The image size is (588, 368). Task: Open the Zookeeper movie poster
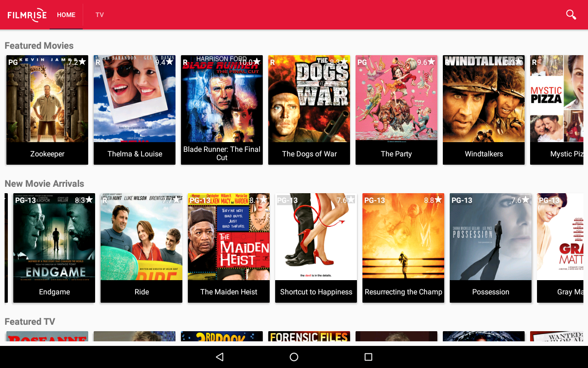(x=47, y=98)
